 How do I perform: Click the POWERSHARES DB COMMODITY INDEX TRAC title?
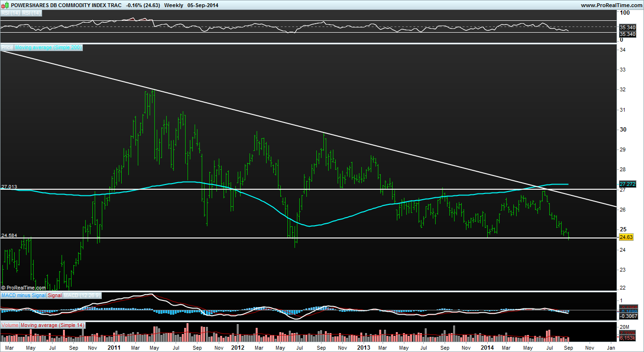66,5
